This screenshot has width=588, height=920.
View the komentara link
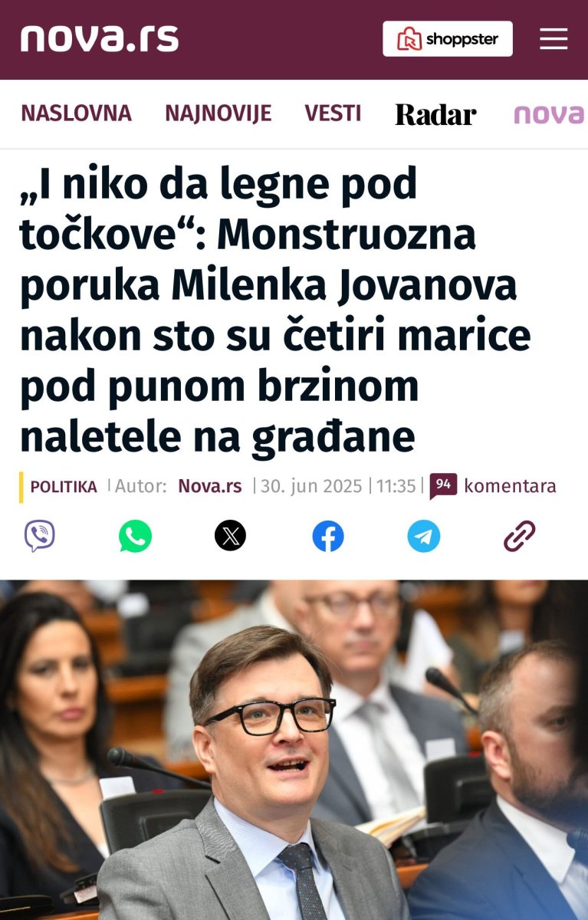510,486
